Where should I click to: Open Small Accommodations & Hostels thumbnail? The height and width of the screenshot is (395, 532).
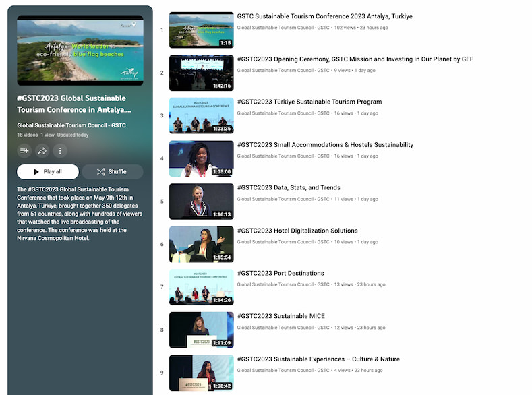(202, 158)
